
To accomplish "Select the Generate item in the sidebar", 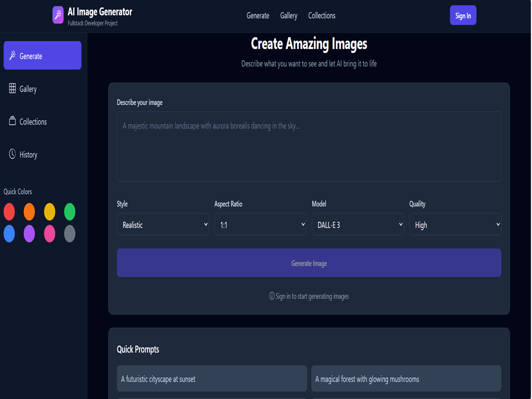I will 43,55.
